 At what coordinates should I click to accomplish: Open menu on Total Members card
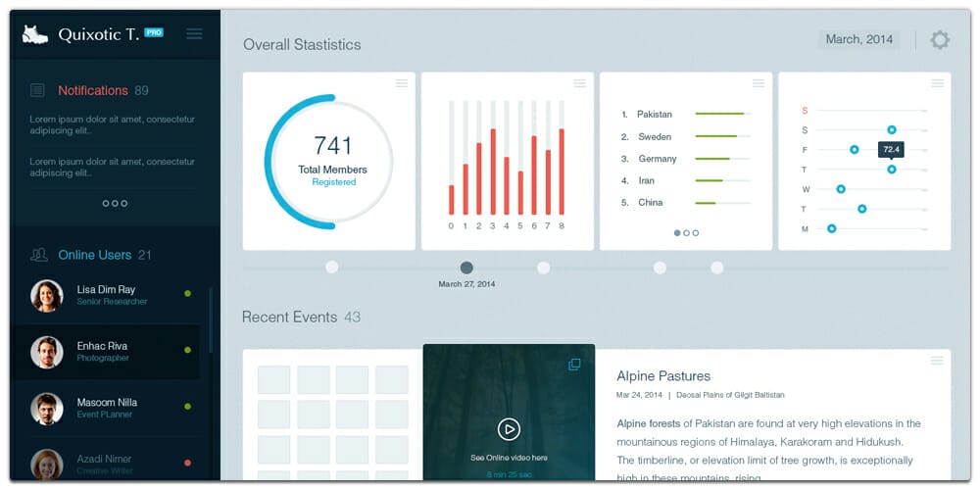tap(401, 83)
